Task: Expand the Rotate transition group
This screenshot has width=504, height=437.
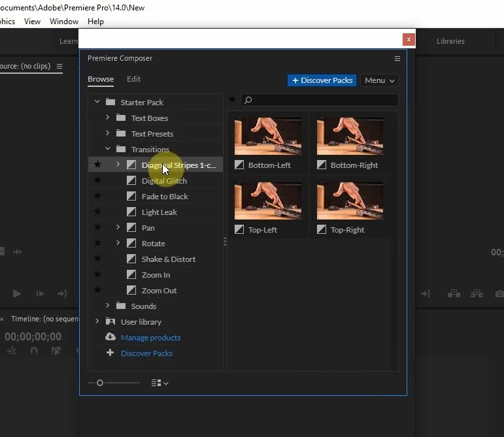Action: 118,243
